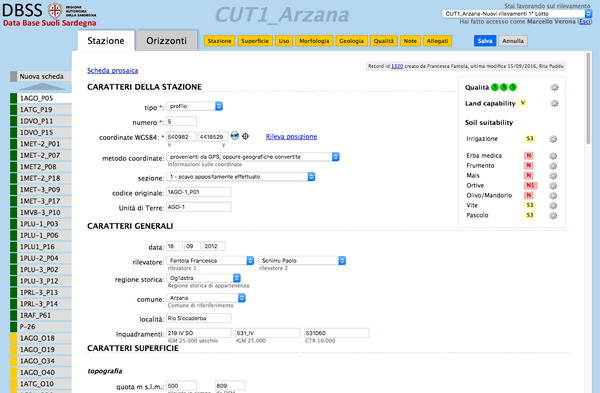Viewport: 600px width, 393px height.
Task: Jump to the Note section
Action: (410, 41)
